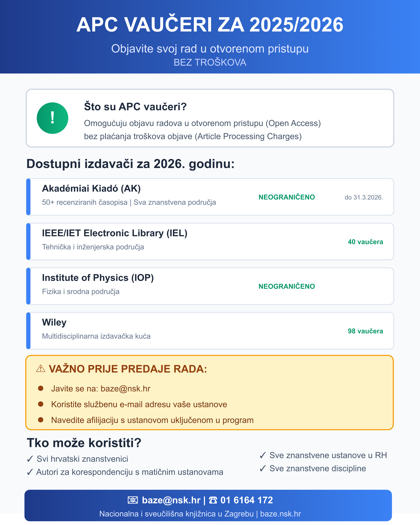Screen dimensions: 420x525
Task: Click the checkmark beside "Autori za korespondenciju"
Action: 30,472
